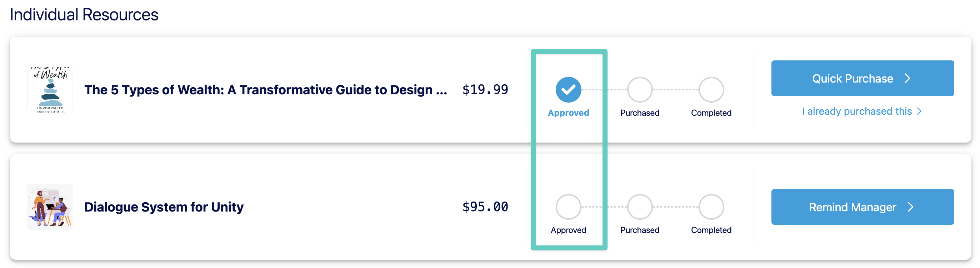
Task: Click the $95.00 price label
Action: pos(485,207)
